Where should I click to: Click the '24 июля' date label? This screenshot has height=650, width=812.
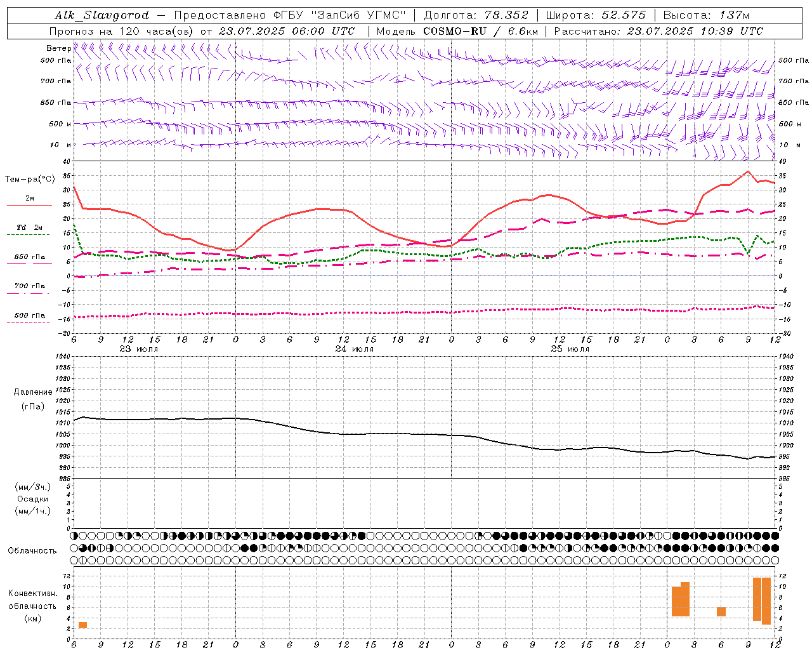(355, 349)
